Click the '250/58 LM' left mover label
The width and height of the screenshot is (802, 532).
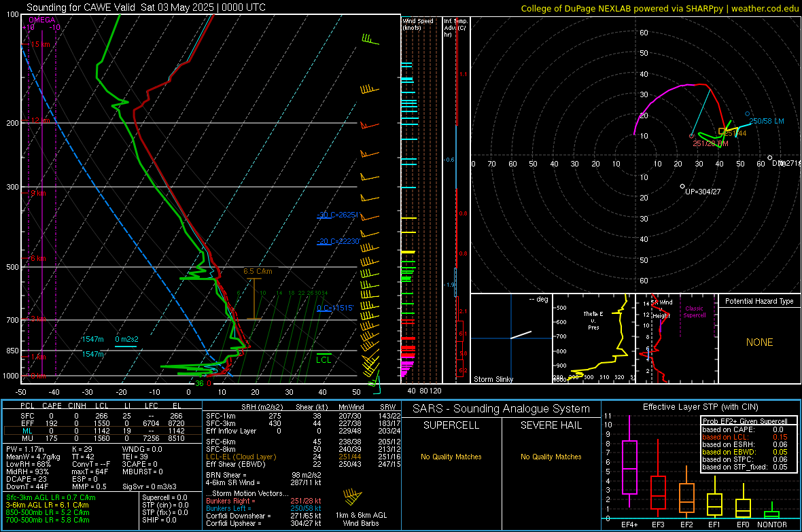(x=766, y=121)
